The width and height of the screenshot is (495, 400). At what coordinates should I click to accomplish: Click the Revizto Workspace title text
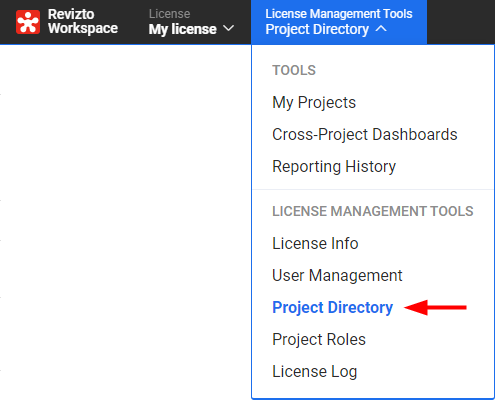(x=83, y=21)
